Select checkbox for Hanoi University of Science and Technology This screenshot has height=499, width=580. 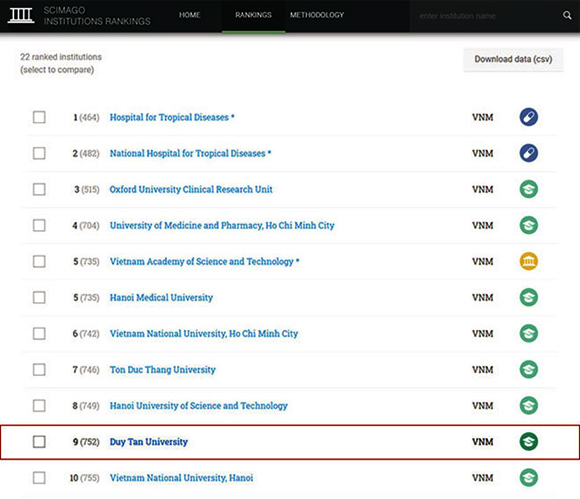[x=39, y=406]
